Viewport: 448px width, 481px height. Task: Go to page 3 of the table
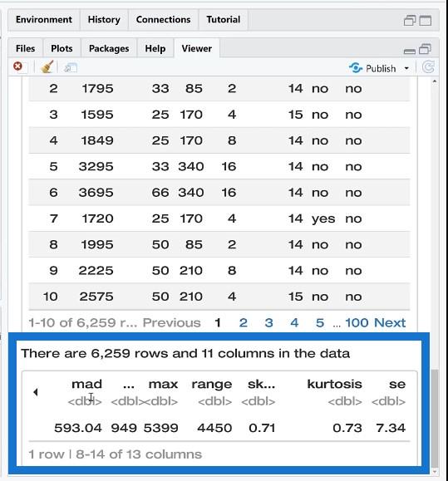click(268, 322)
